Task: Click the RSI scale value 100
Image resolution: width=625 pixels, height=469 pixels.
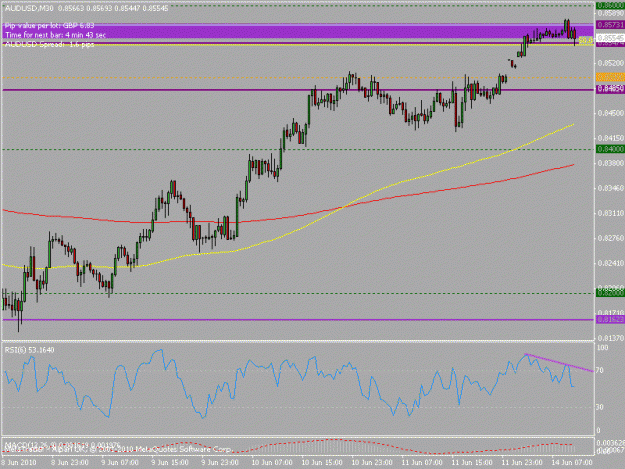Action: click(602, 347)
